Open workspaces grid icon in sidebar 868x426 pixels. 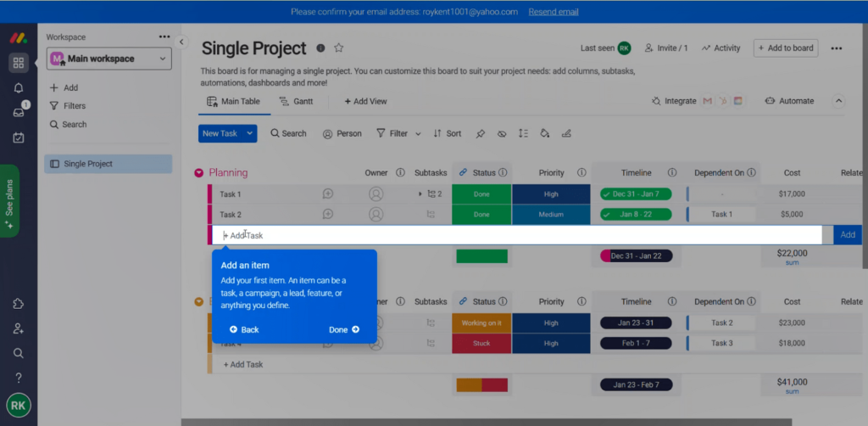click(19, 63)
